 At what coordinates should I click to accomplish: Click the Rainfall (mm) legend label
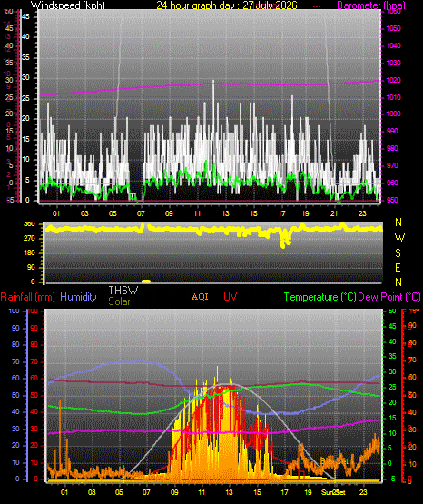point(27,297)
